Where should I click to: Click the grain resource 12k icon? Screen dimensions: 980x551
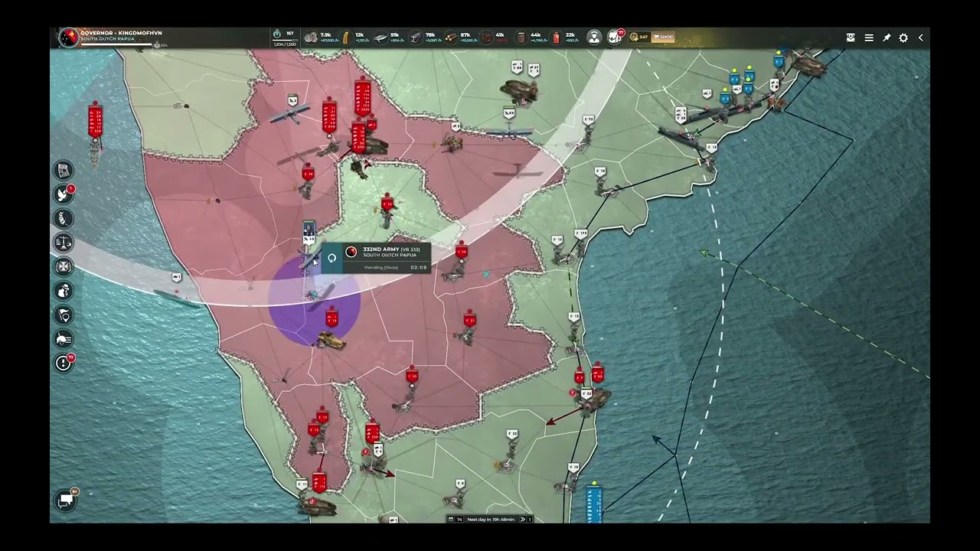click(x=345, y=37)
